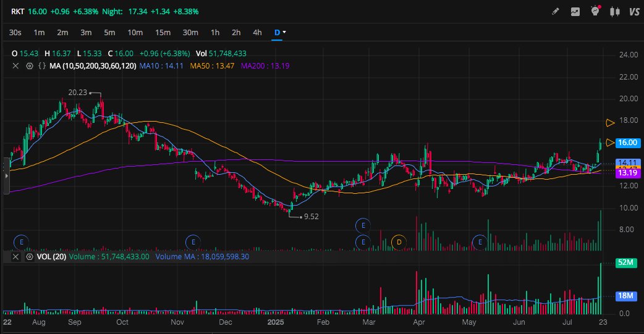Image resolution: width=644 pixels, height=334 pixels.
Task: Switch to the 2h timeframe
Action: pos(236,33)
